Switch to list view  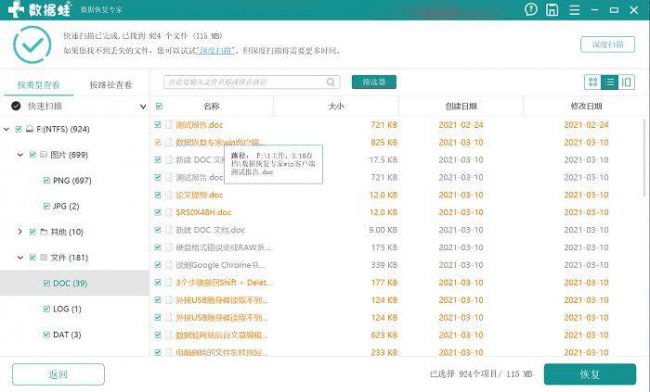(610, 82)
